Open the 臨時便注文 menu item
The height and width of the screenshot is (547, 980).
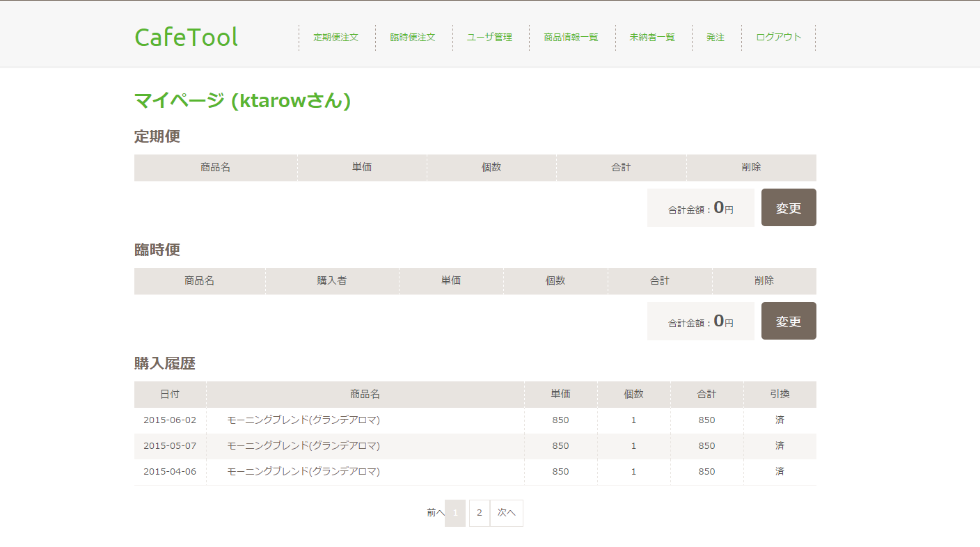(x=413, y=38)
